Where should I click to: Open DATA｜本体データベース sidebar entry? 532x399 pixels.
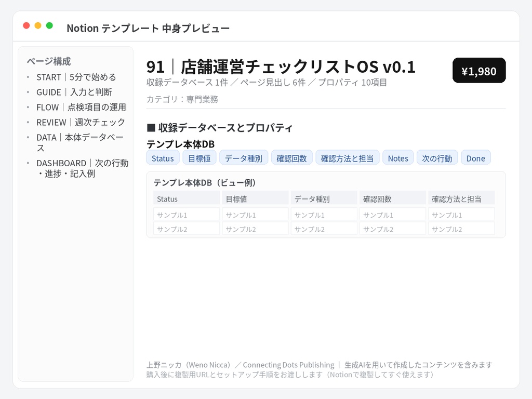(x=80, y=142)
